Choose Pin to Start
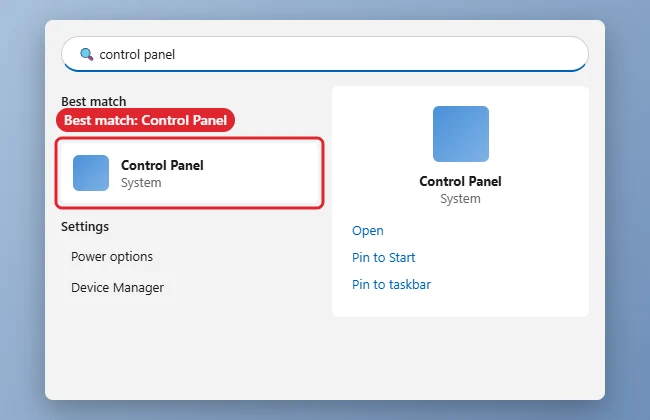This screenshot has width=650, height=420. pyautogui.click(x=383, y=257)
